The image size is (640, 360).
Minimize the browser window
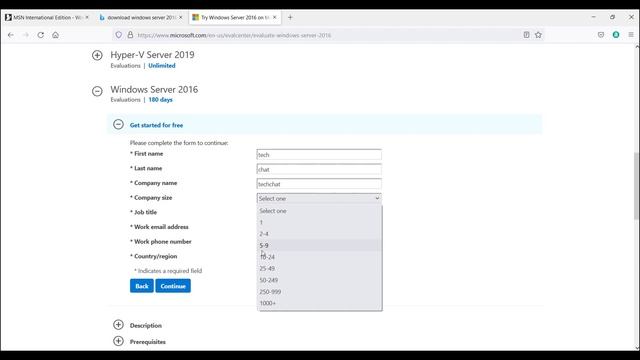coord(593,17)
